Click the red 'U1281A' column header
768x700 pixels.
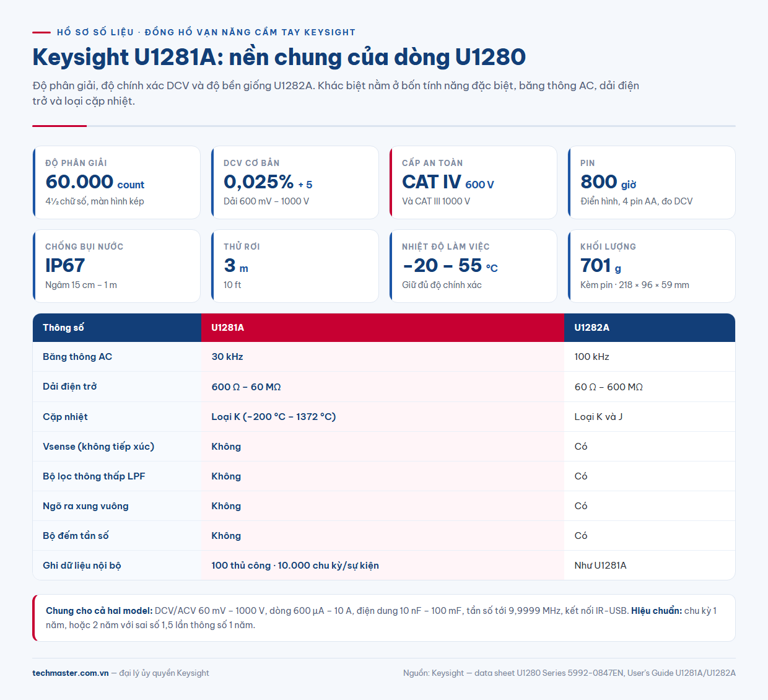point(383,328)
